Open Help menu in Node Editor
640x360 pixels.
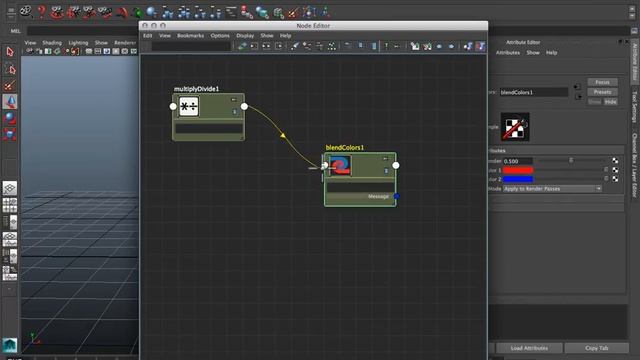point(285,36)
